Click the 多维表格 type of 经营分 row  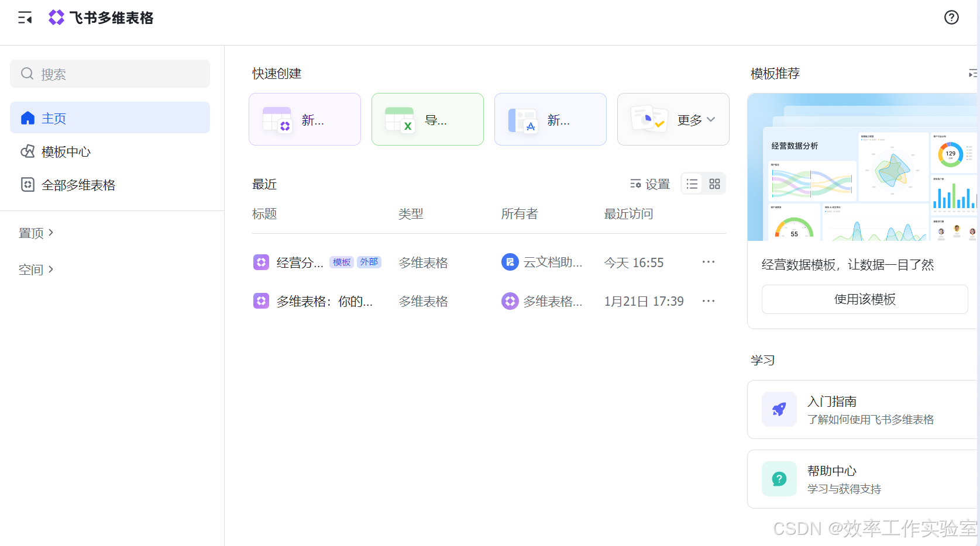tap(424, 262)
